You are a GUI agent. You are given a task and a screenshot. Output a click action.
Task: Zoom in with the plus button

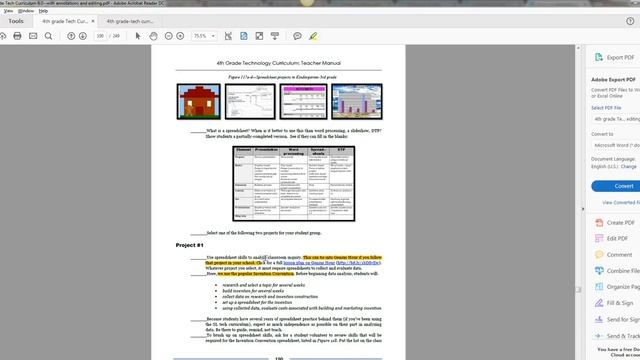tap(180, 36)
